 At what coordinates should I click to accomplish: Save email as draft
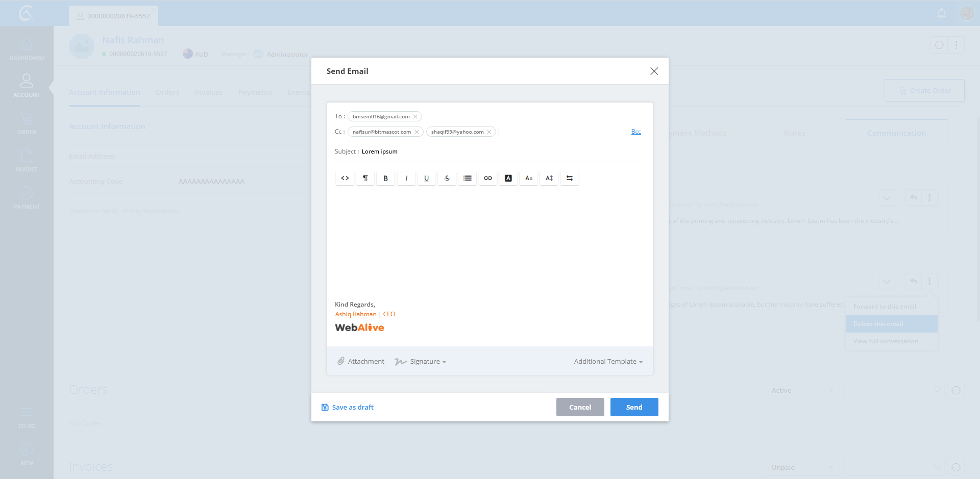tap(348, 407)
